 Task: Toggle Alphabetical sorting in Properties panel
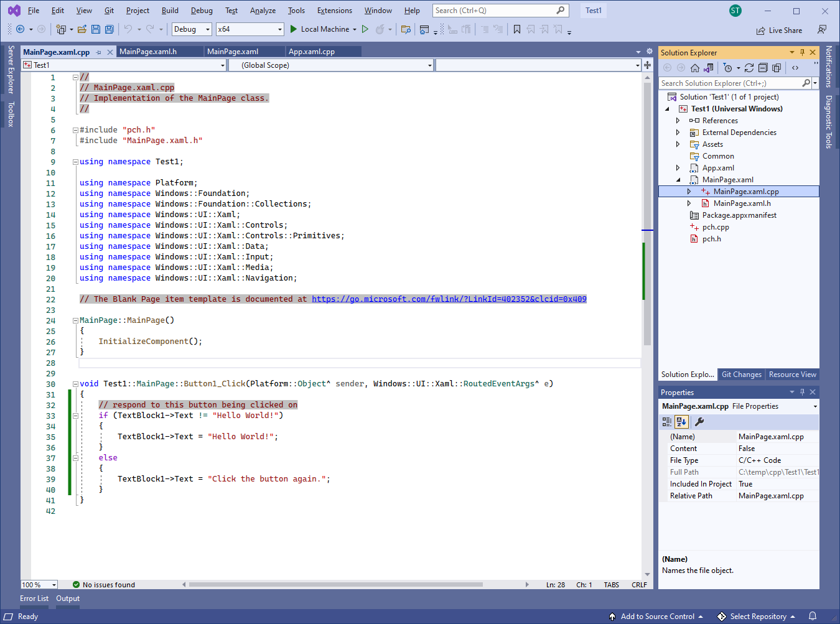[681, 422]
